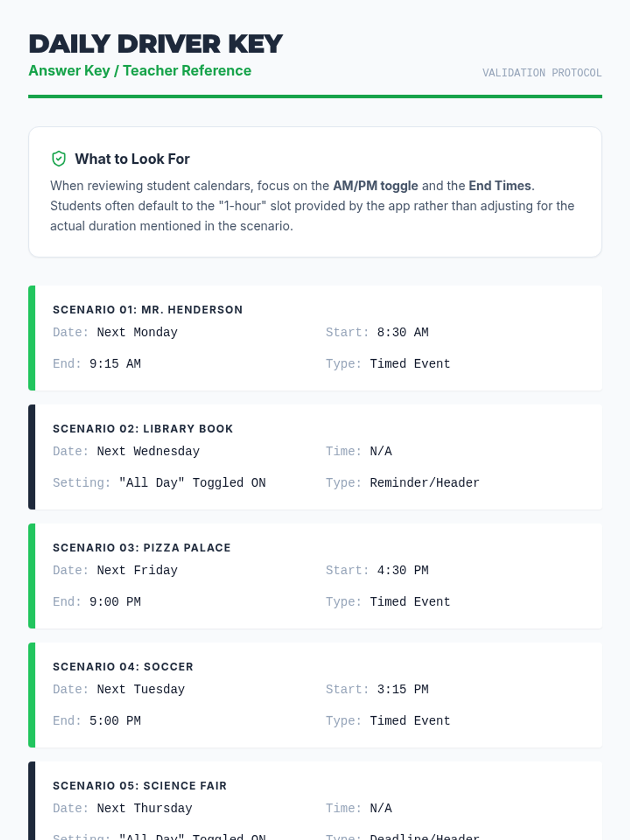The image size is (630, 840).
Task: Click "All Day" Toggled ON setting in Scenario 02
Action: coord(192,483)
